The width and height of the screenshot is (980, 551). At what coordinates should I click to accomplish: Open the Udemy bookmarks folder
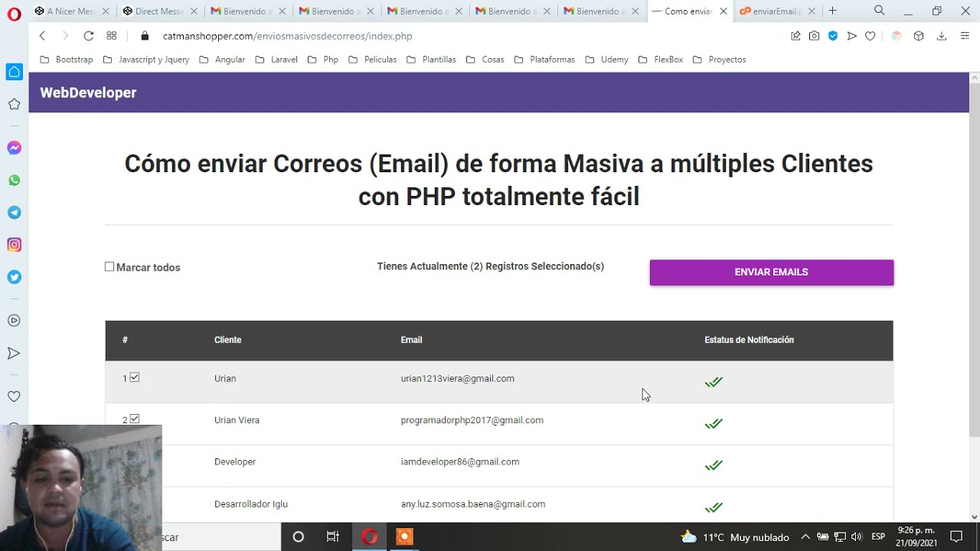point(606,60)
